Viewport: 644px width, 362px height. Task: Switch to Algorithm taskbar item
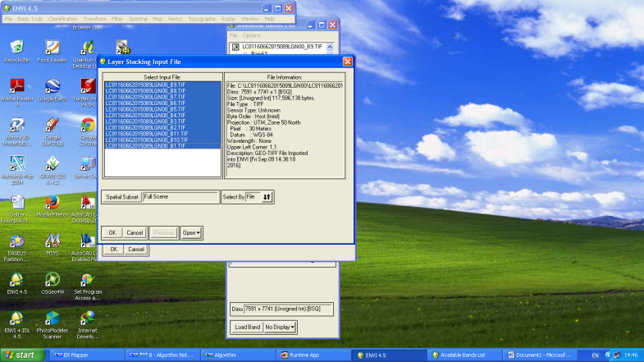coord(238,355)
